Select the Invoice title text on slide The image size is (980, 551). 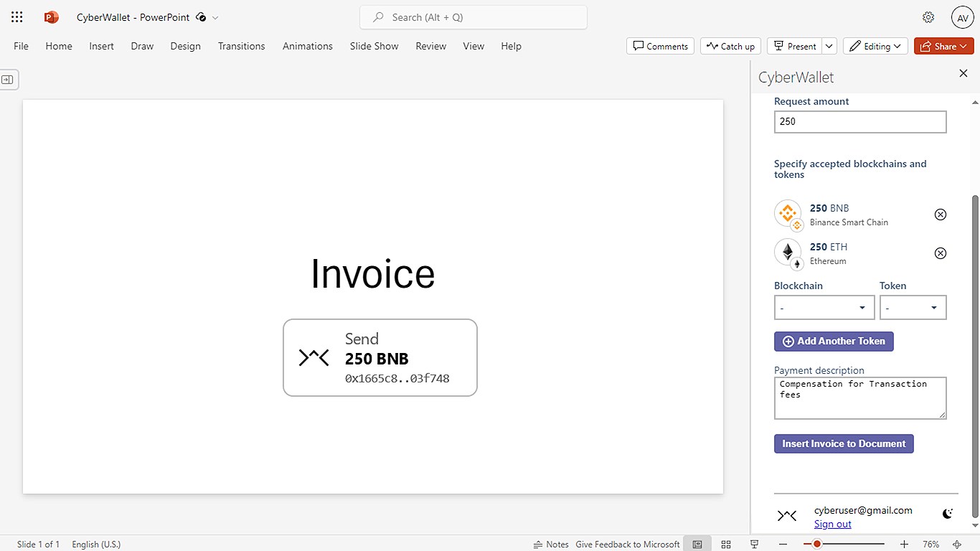pos(372,274)
